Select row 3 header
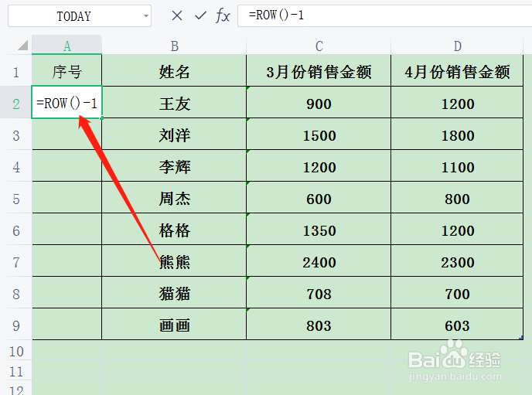Viewport: 532px width, 395px height. 16,135
